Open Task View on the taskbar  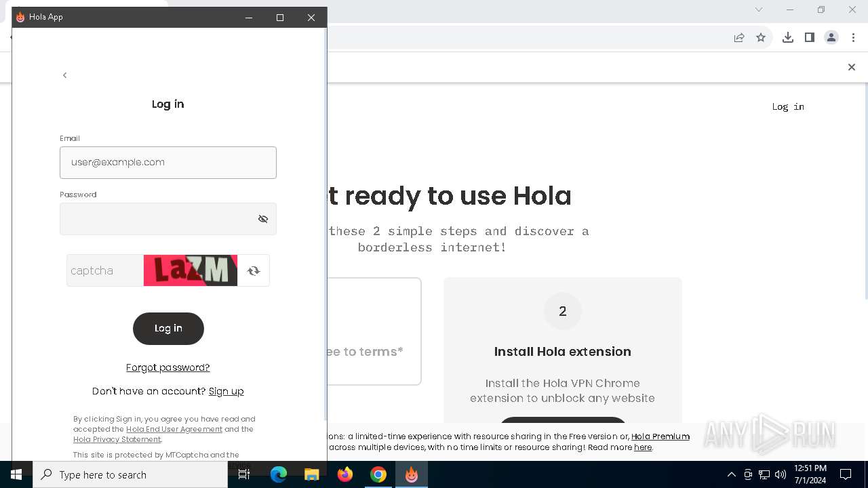(x=244, y=474)
